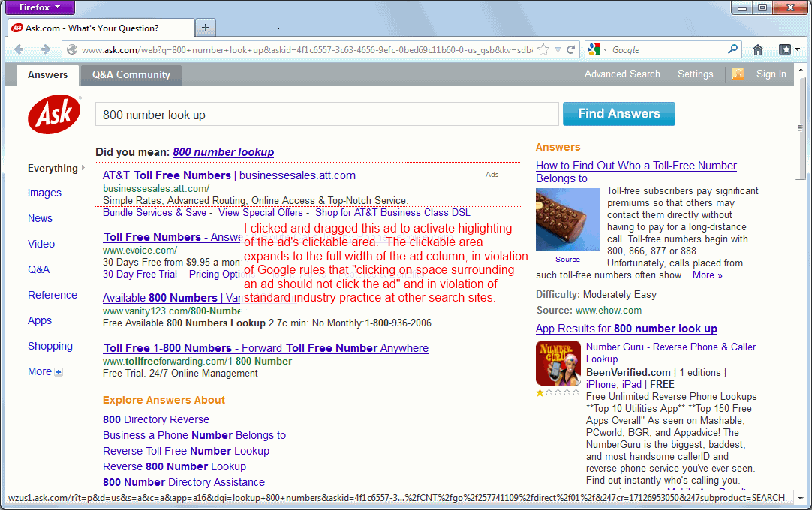This screenshot has width=812, height=510.
Task: Reload the page with the refresh icon
Action: (570, 49)
